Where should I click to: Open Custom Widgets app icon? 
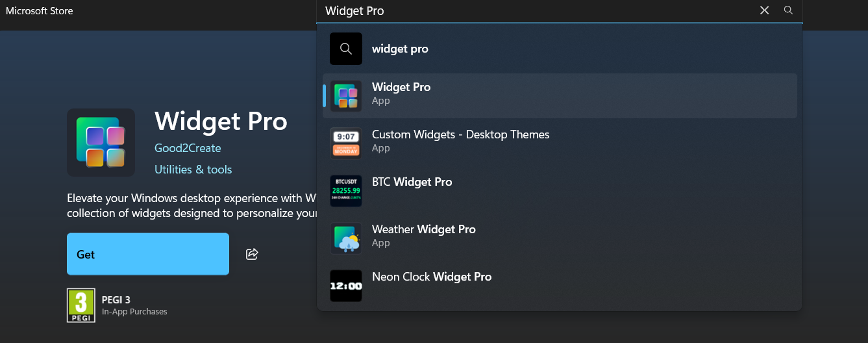[346, 144]
